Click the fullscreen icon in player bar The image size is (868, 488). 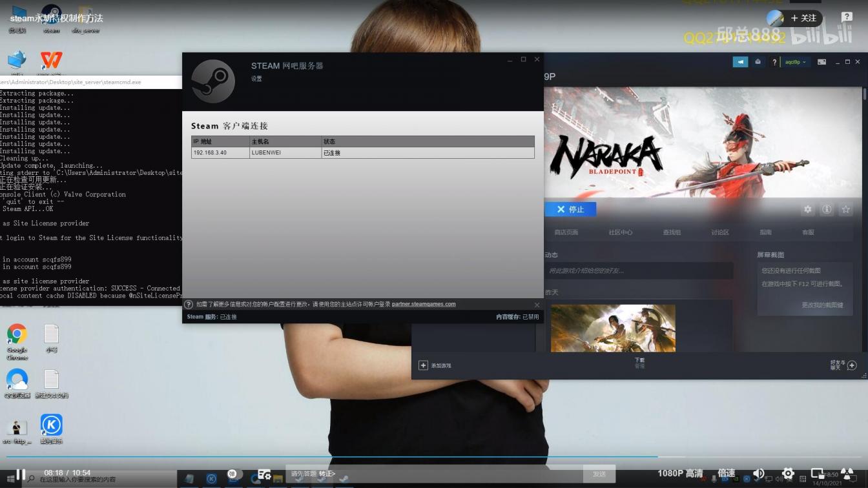847,474
